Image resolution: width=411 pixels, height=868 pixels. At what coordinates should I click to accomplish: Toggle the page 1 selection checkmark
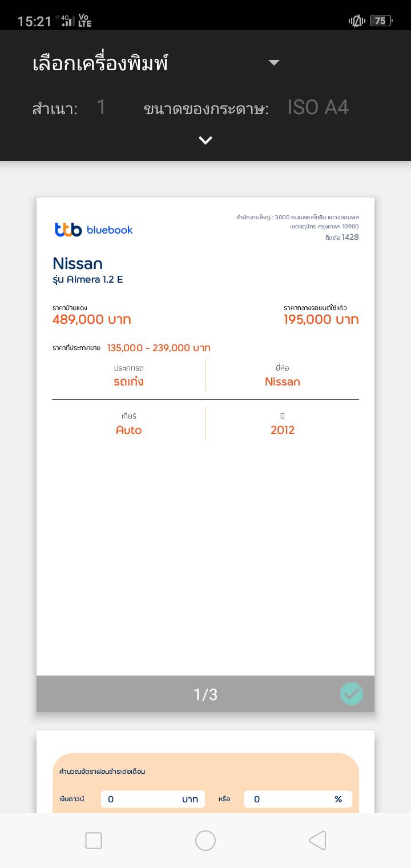coord(351,694)
